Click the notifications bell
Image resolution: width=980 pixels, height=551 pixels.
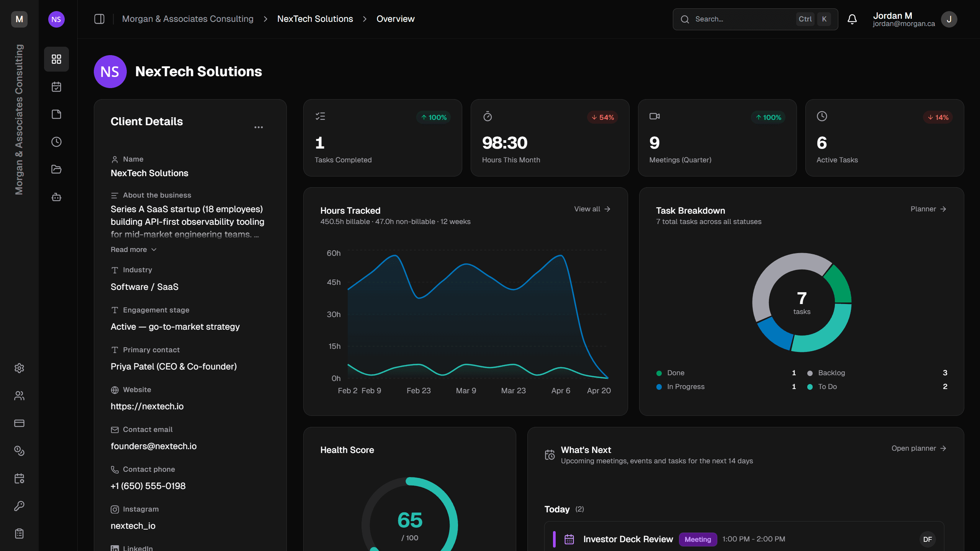pos(852,19)
